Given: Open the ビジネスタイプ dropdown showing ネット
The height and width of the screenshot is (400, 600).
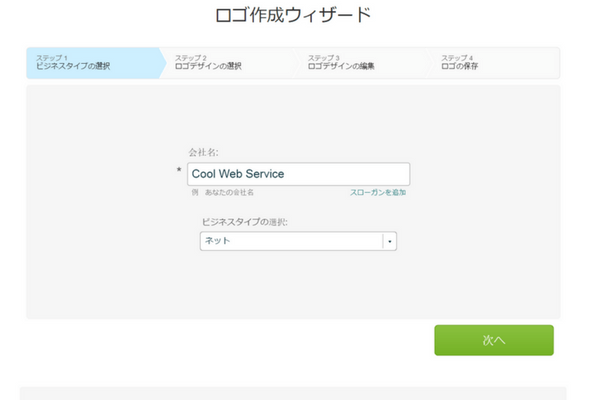Looking at the screenshot, I should pyautogui.click(x=298, y=241).
